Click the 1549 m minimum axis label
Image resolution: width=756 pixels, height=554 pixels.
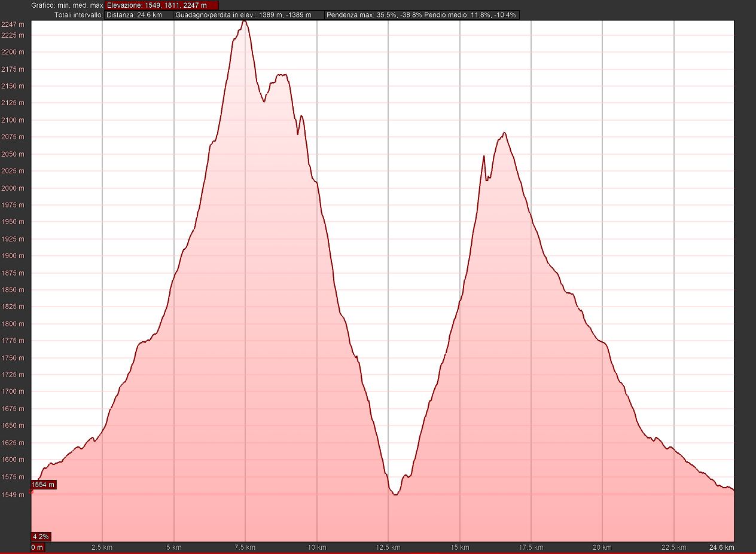pyautogui.click(x=13, y=495)
